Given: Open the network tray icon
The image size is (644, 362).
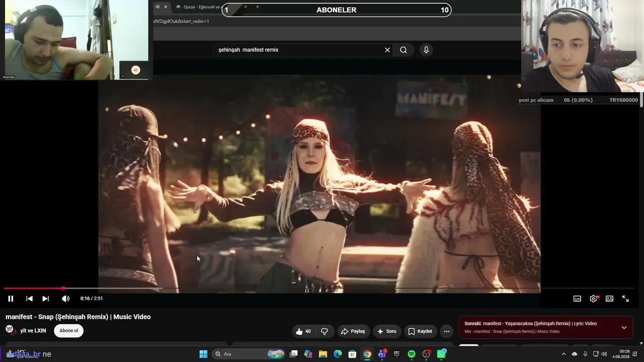Looking at the screenshot, I should (596, 354).
